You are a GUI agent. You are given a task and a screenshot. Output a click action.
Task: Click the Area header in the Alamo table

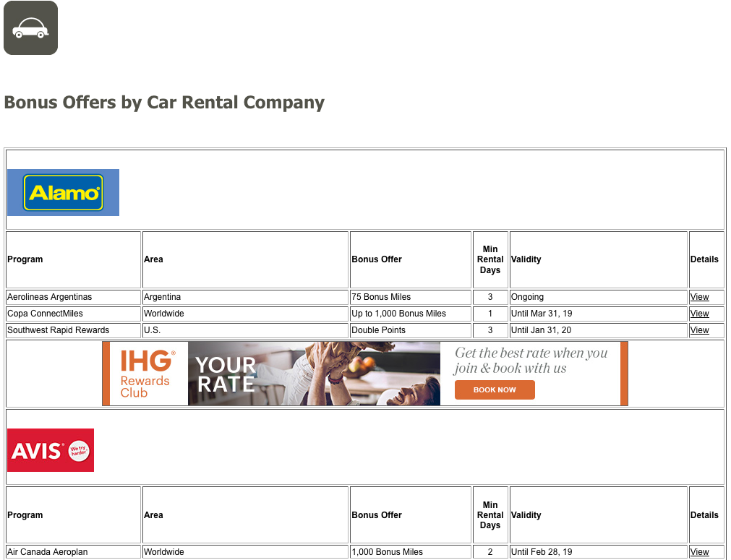(x=245, y=259)
